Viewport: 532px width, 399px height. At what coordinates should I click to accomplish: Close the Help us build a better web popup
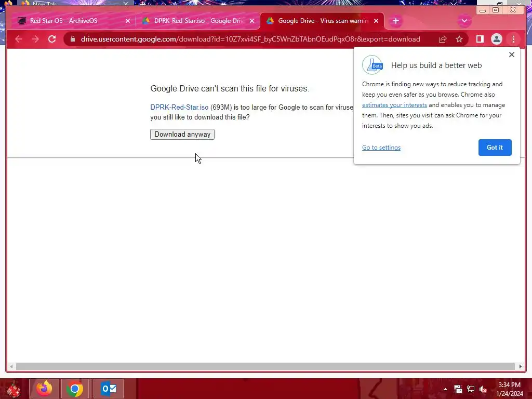click(x=511, y=55)
